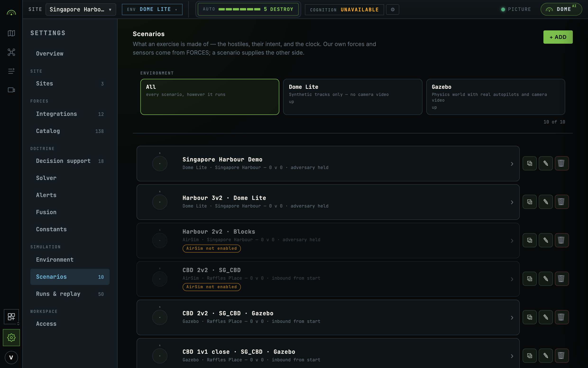Open the widget switcher arrows beside grid icon
Image resolution: width=588 pixels, height=368 pixels.
click(x=18, y=324)
